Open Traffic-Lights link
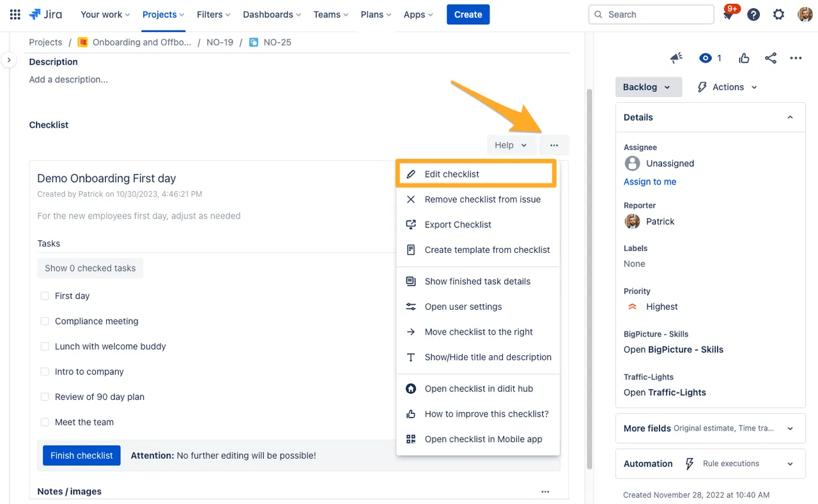The image size is (818, 504). pos(665,392)
